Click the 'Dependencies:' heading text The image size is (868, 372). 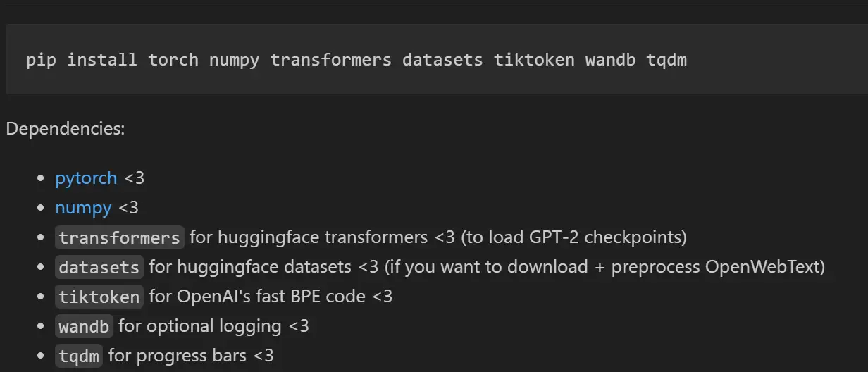pyautogui.click(x=66, y=130)
